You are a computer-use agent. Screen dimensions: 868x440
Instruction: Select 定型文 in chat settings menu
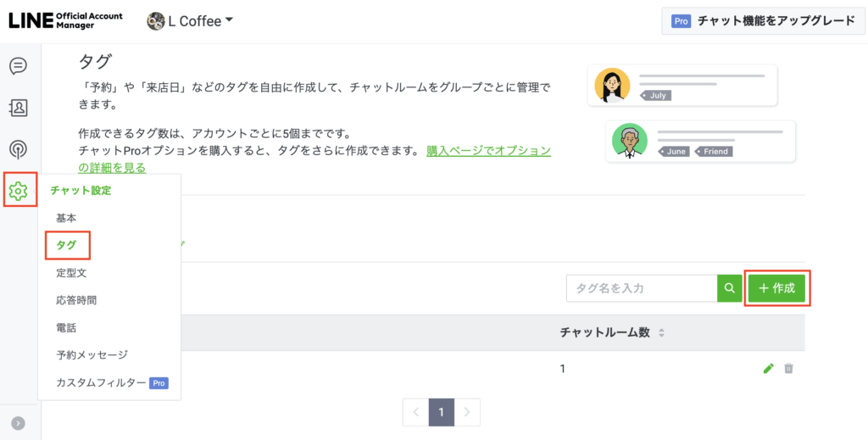[x=71, y=273]
